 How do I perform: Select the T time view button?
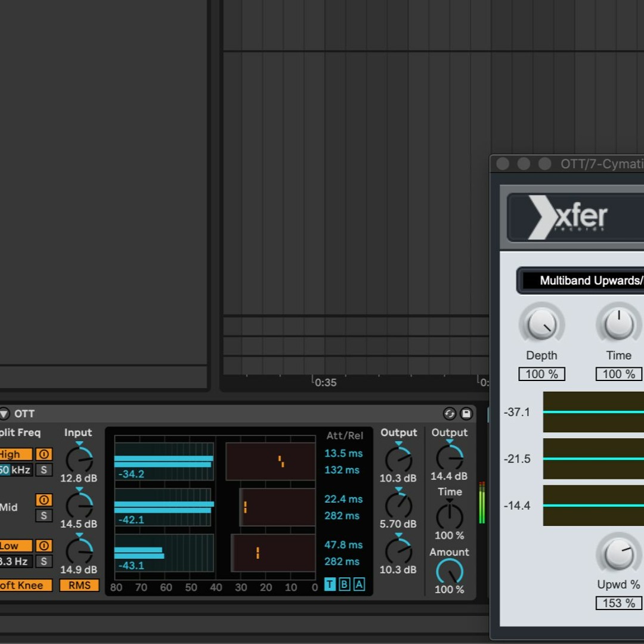tap(330, 584)
